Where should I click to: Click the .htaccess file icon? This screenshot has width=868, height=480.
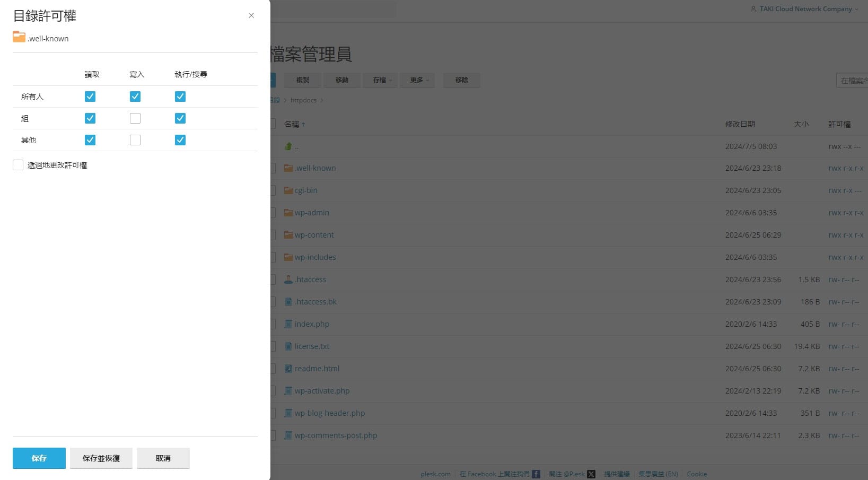(288, 279)
